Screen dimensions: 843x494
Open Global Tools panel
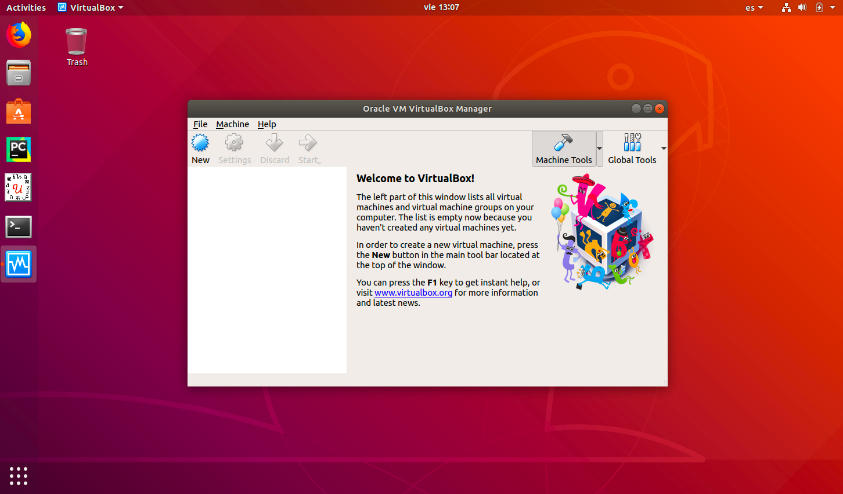(x=632, y=149)
